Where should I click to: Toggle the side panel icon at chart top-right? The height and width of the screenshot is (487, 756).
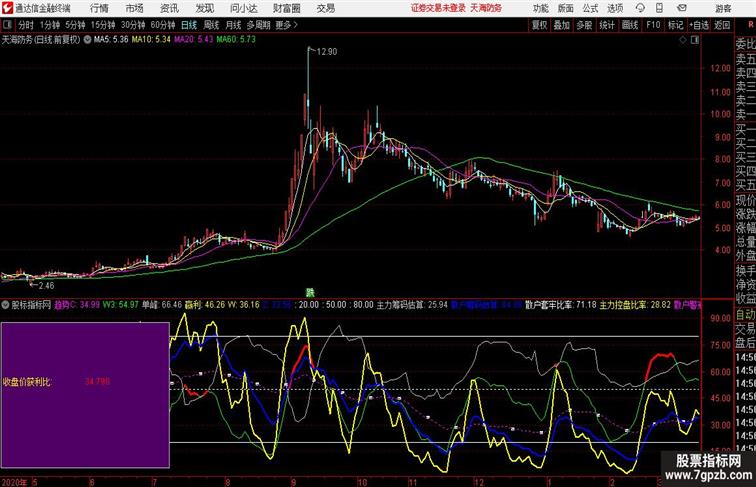tap(695, 40)
